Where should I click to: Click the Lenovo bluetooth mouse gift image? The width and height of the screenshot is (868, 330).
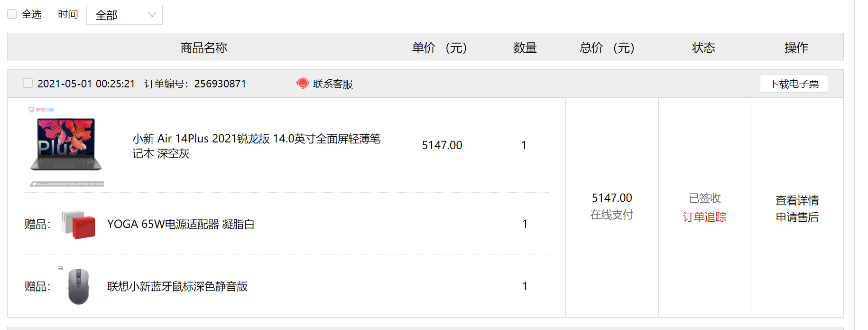[x=78, y=286]
